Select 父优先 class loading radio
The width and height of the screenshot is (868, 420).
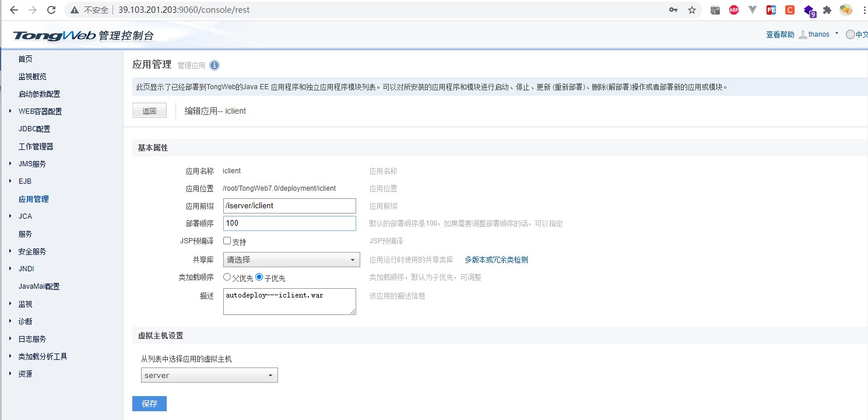227,278
